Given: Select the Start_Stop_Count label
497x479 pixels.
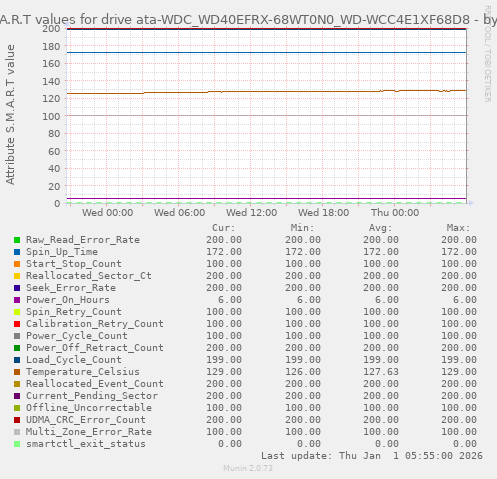Looking at the screenshot, I should click(x=74, y=264).
